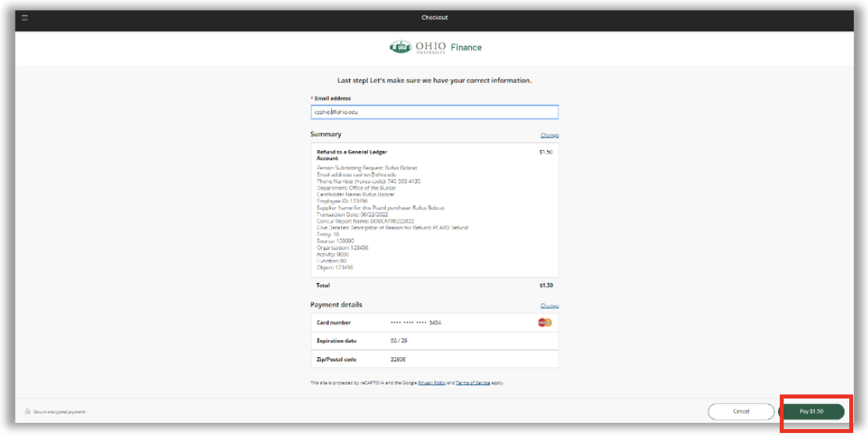The height and width of the screenshot is (440, 868).
Task: Click the Ohio University logo
Action: [417, 47]
